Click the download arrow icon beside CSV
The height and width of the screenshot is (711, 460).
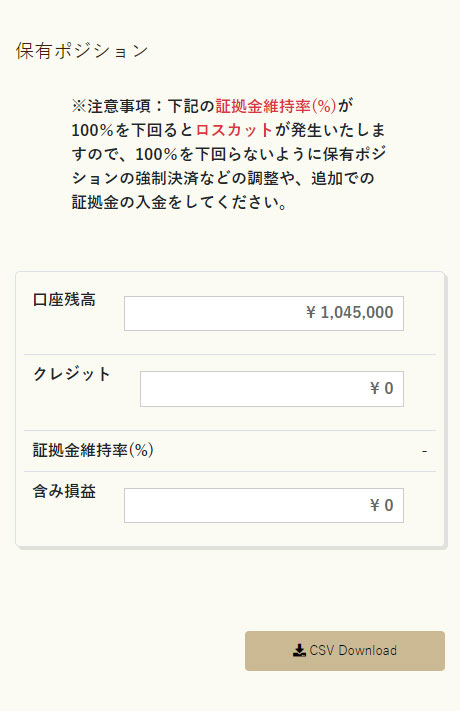tap(299, 651)
